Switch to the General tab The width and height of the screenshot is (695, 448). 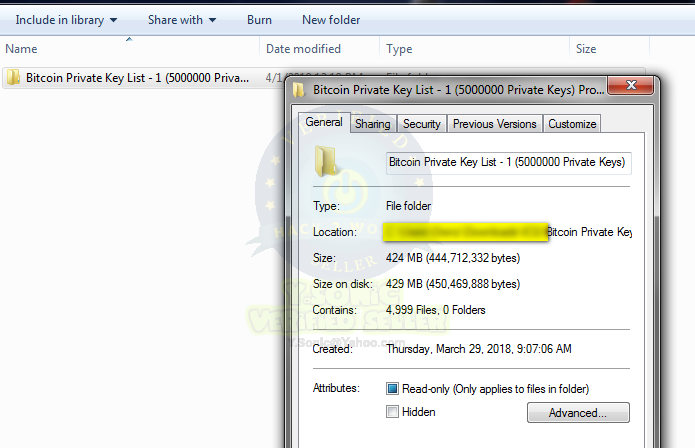[x=324, y=122]
